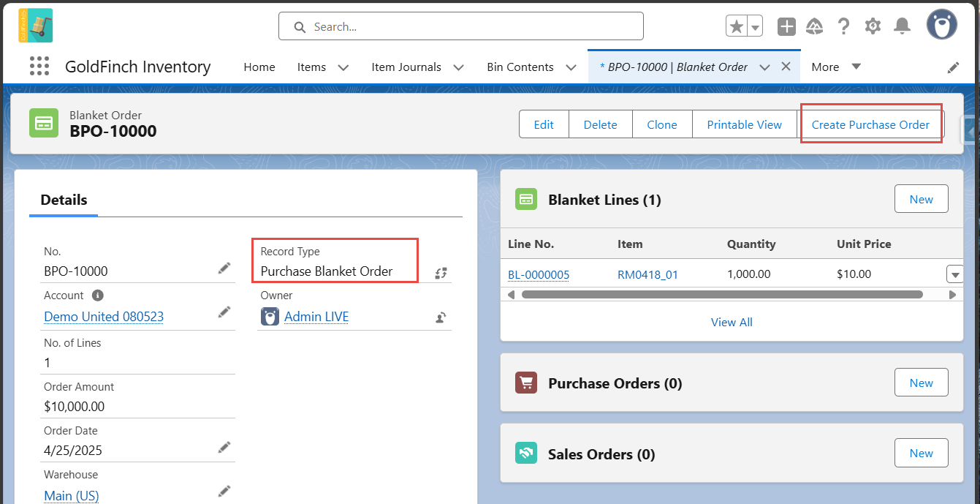Open the user profile avatar
This screenshot has height=504, width=980.
[942, 26]
